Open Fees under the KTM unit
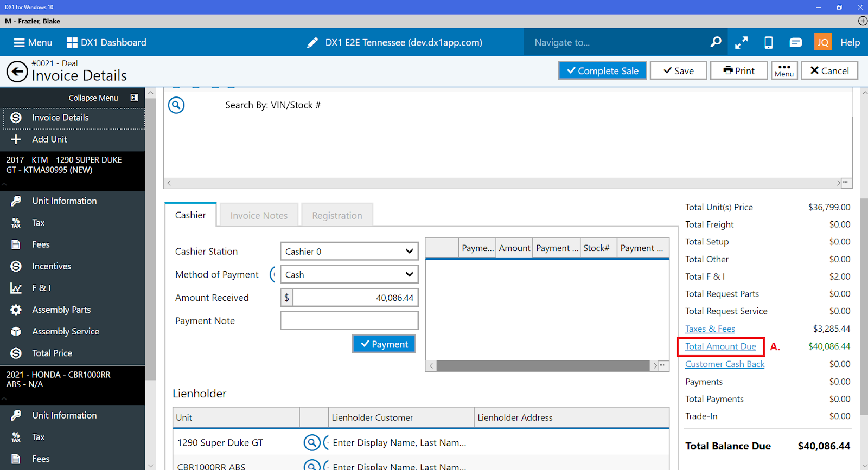The height and width of the screenshot is (470, 868). [73, 244]
